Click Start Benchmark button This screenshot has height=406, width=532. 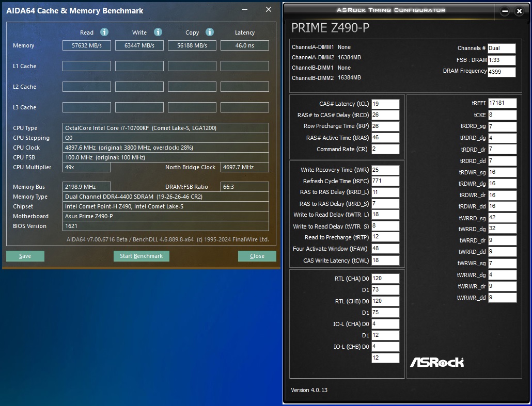point(141,256)
